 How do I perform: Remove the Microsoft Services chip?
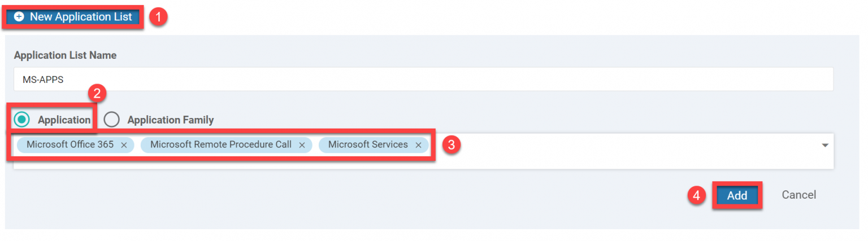click(418, 145)
